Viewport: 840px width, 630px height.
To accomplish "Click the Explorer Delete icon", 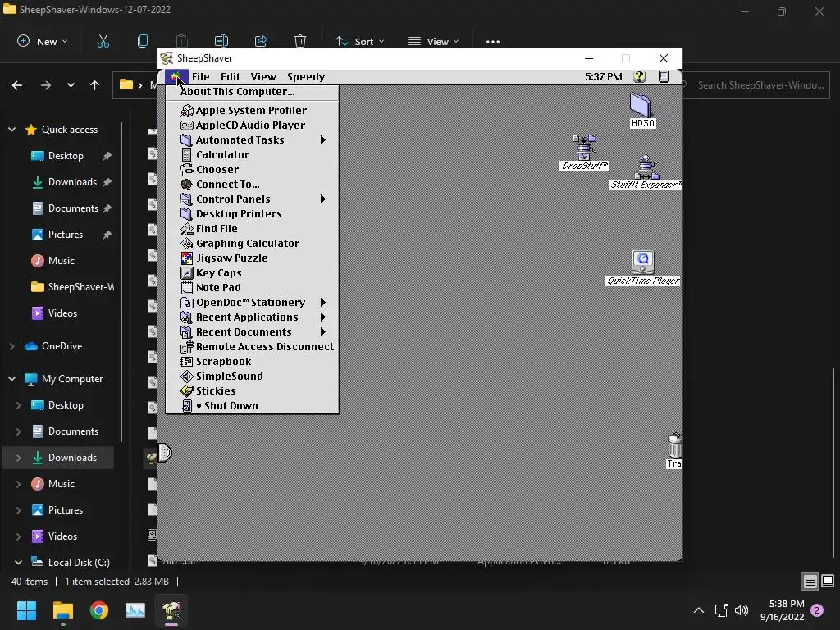I will point(300,41).
